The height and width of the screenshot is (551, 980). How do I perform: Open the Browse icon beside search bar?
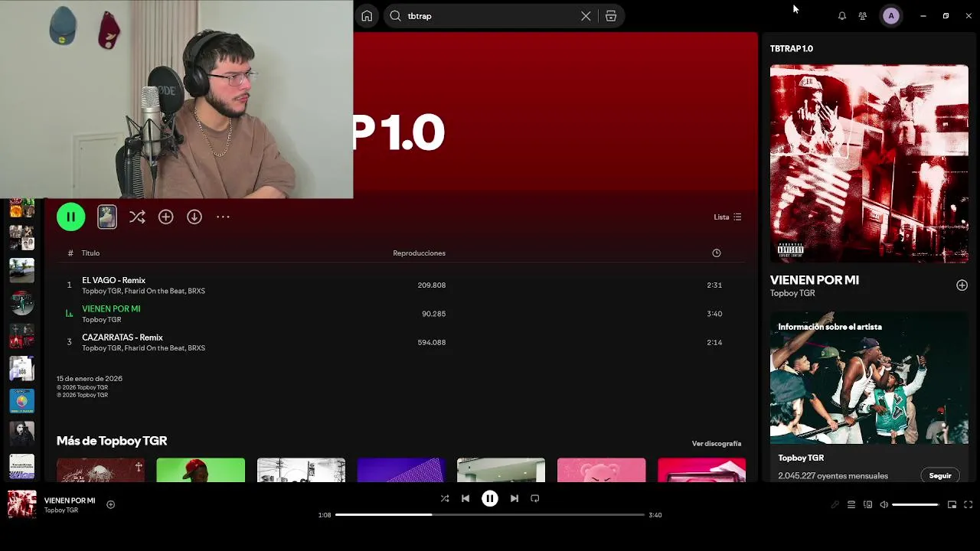pos(611,16)
